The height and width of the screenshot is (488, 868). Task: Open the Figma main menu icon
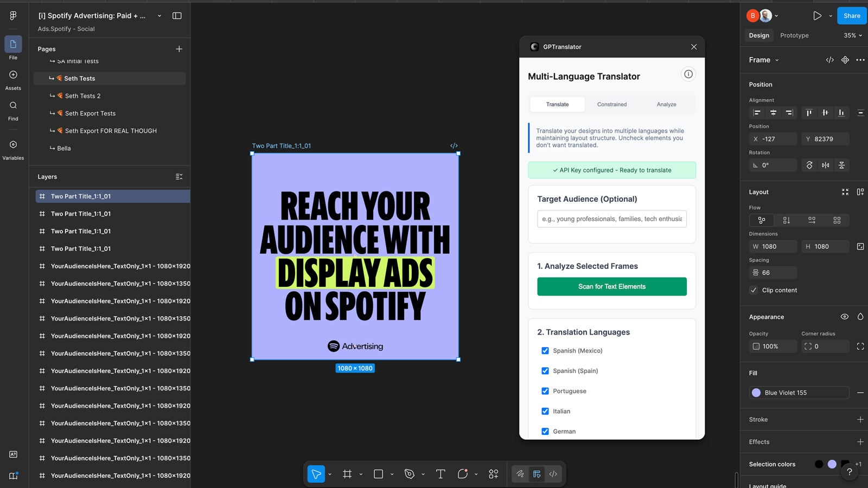(13, 16)
